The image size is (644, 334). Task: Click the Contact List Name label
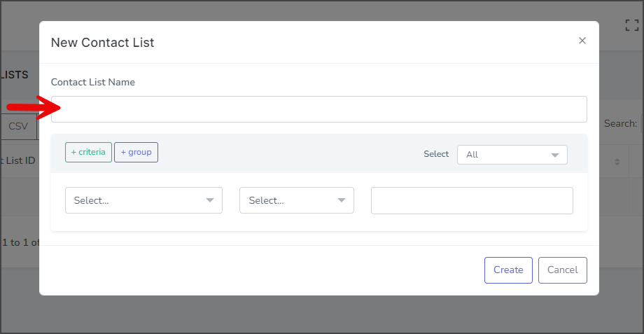(x=93, y=82)
